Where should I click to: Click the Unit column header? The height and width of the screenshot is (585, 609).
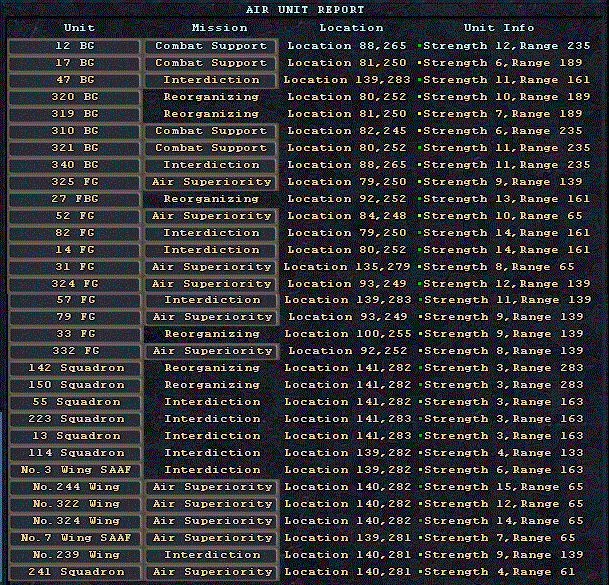click(x=79, y=28)
